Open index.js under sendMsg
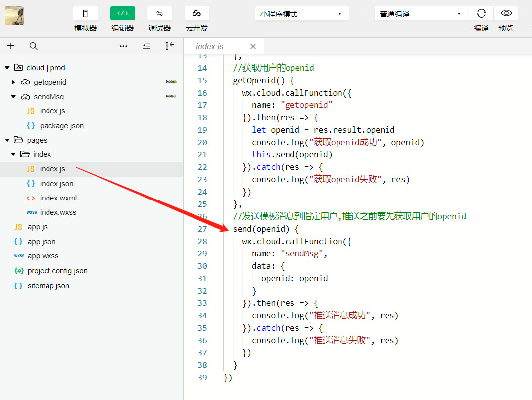 coord(52,111)
